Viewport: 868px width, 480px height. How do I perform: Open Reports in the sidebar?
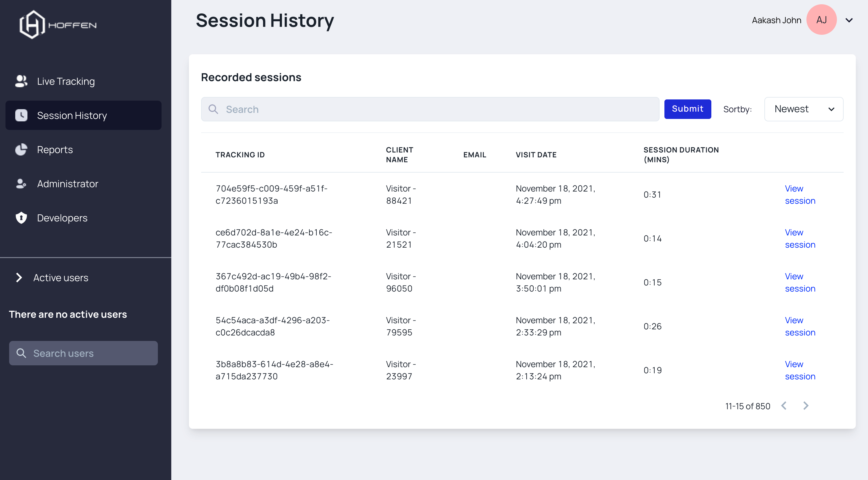click(x=55, y=150)
